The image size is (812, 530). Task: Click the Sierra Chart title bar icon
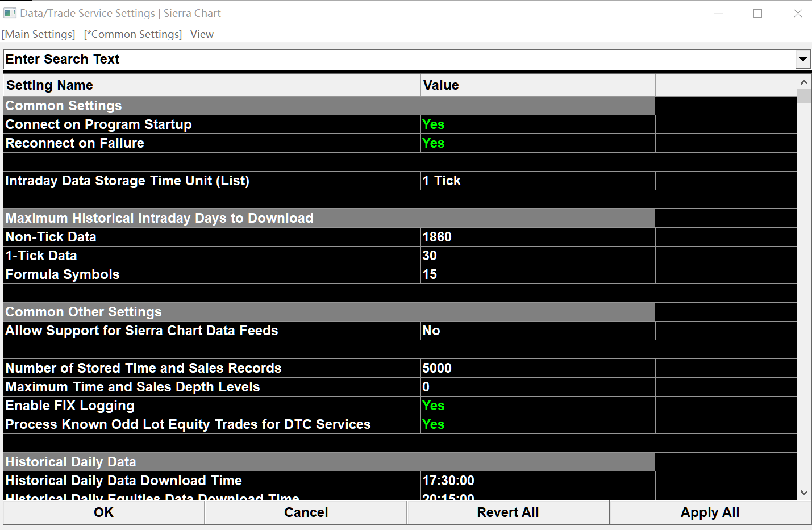10,13
